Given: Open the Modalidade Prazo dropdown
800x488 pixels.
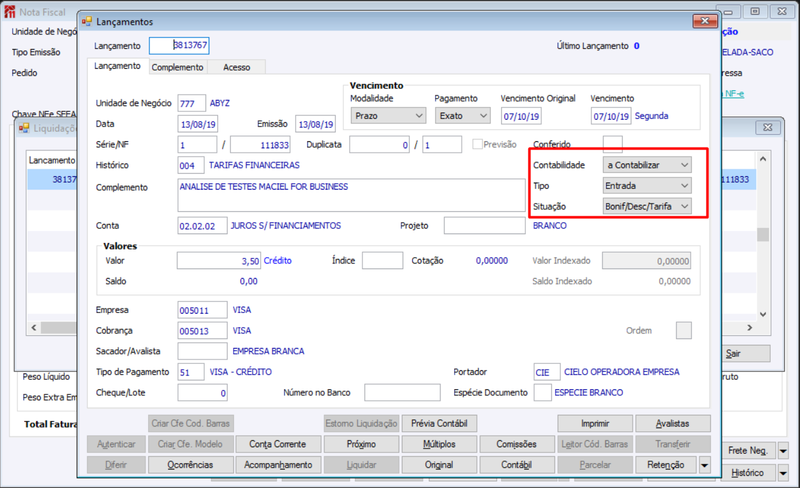Looking at the screenshot, I should click(388, 116).
